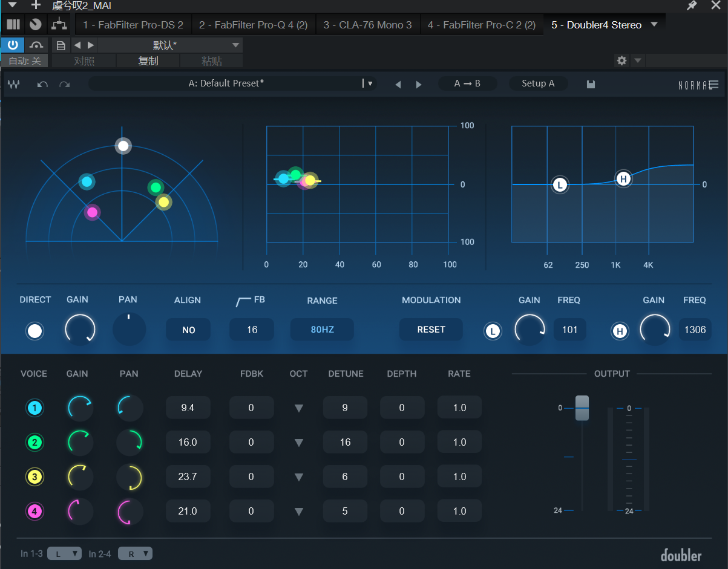Viewport: 728px width, 569px height.
Task: Disable voice 4 button
Action: (x=34, y=512)
